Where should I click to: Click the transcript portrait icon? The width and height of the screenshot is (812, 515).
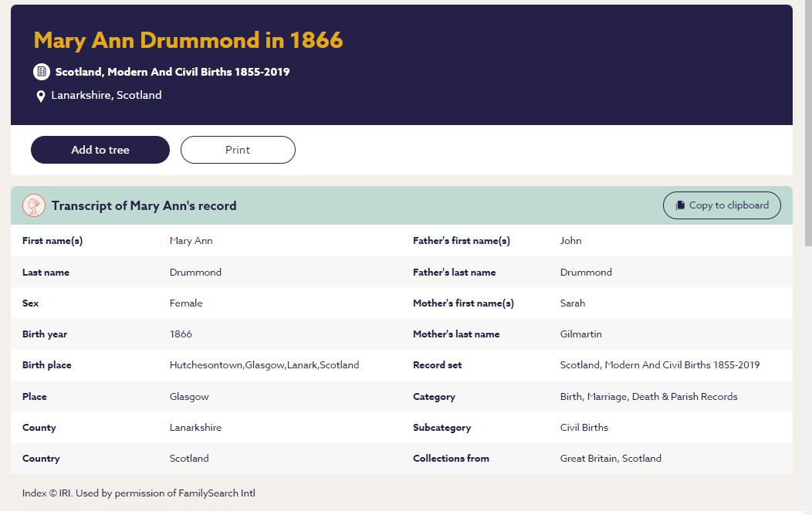(34, 205)
